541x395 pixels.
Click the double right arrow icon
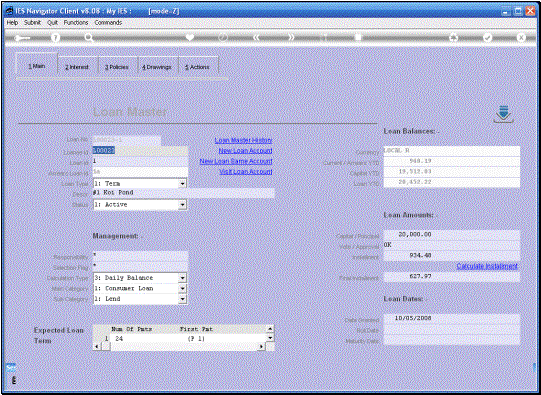(x=291, y=38)
